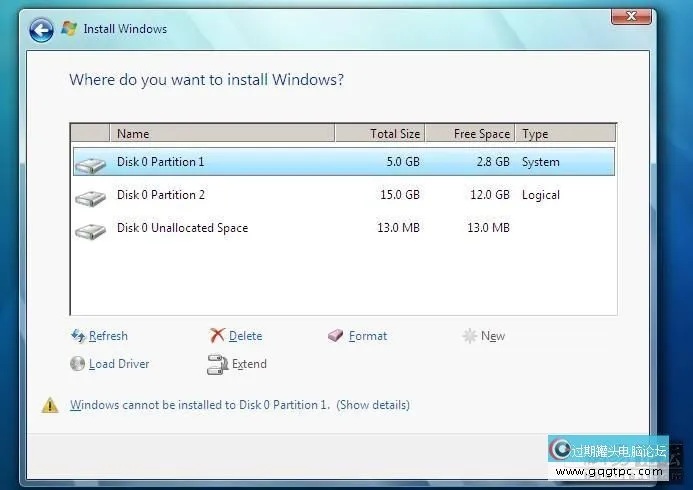Click the New starburst icon

pos(469,336)
